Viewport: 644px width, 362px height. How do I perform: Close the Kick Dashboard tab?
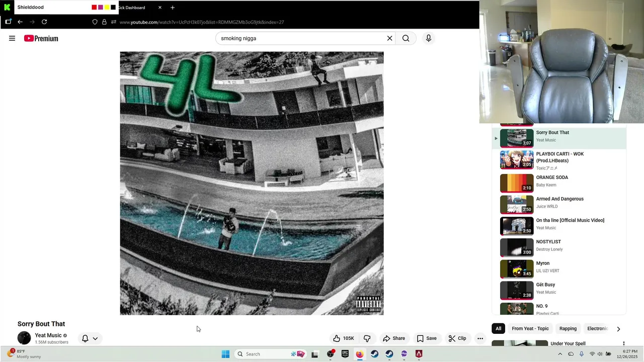[x=160, y=8]
